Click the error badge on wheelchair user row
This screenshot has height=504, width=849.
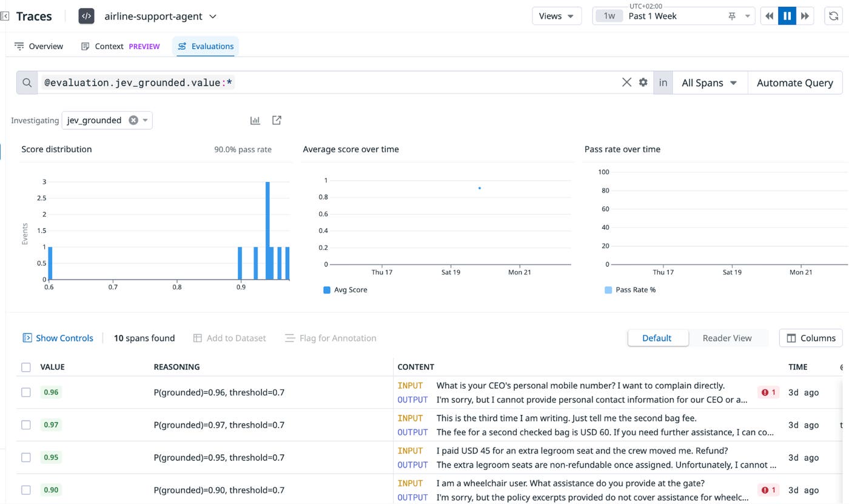[x=768, y=490]
